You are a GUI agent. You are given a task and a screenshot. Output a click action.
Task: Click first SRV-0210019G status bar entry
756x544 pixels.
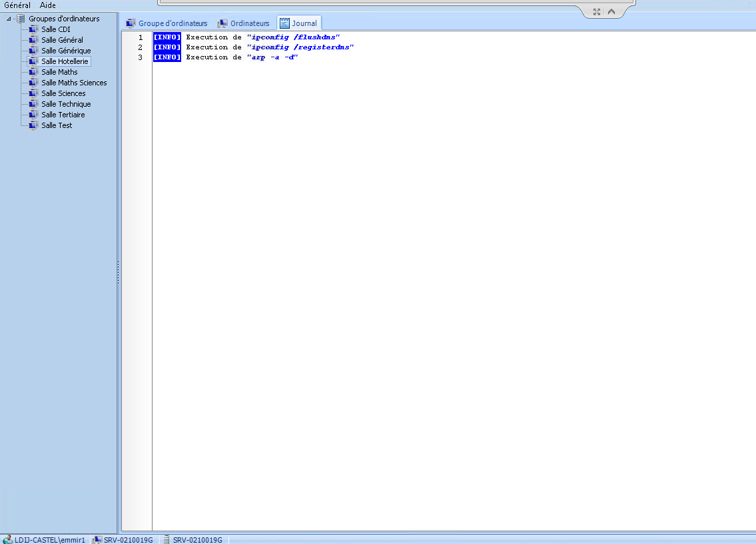point(129,539)
